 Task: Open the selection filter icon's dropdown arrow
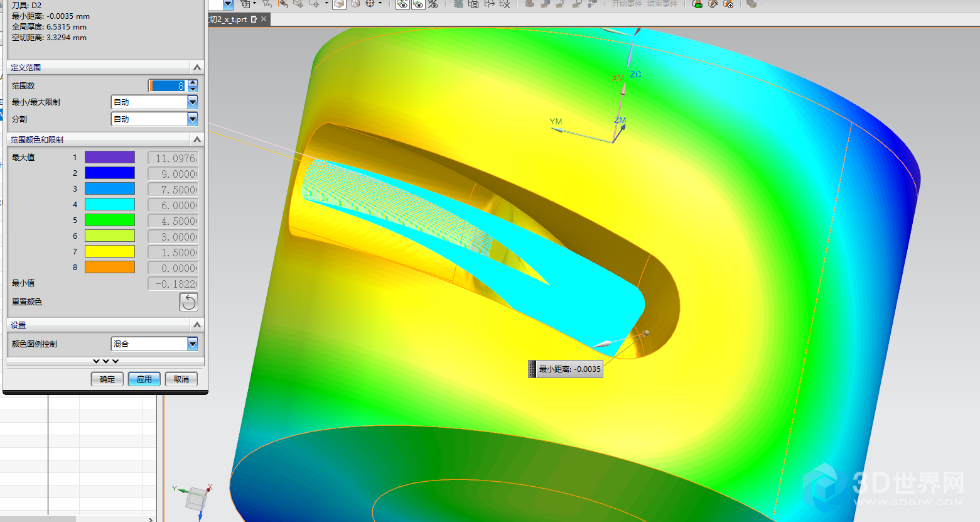254,4
